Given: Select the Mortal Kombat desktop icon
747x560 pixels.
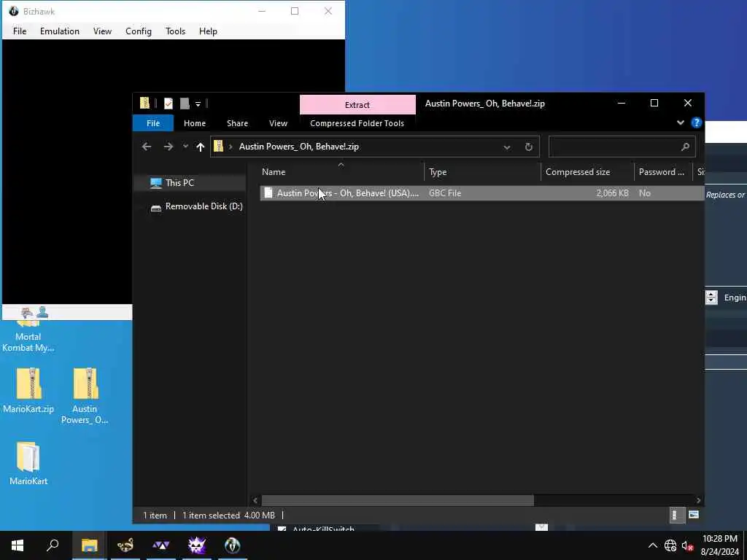Looking at the screenshot, I should (28, 337).
